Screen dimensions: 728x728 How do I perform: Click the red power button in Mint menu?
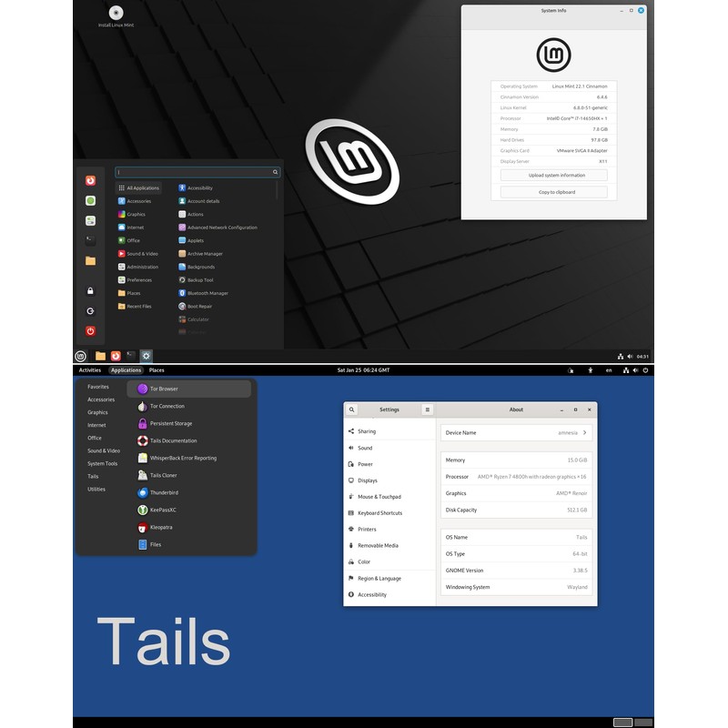(x=90, y=331)
